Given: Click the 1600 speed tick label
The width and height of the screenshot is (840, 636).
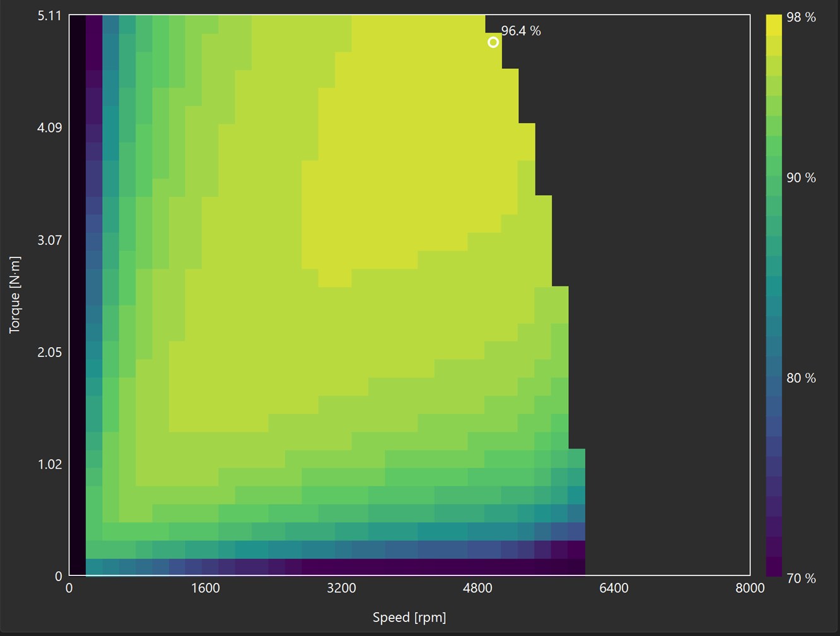Looking at the screenshot, I should (205, 588).
